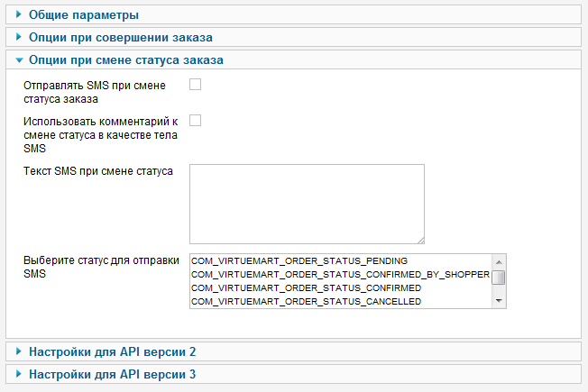Open Настройки для API версии 2 panel
588x392 pixels.
point(112,351)
